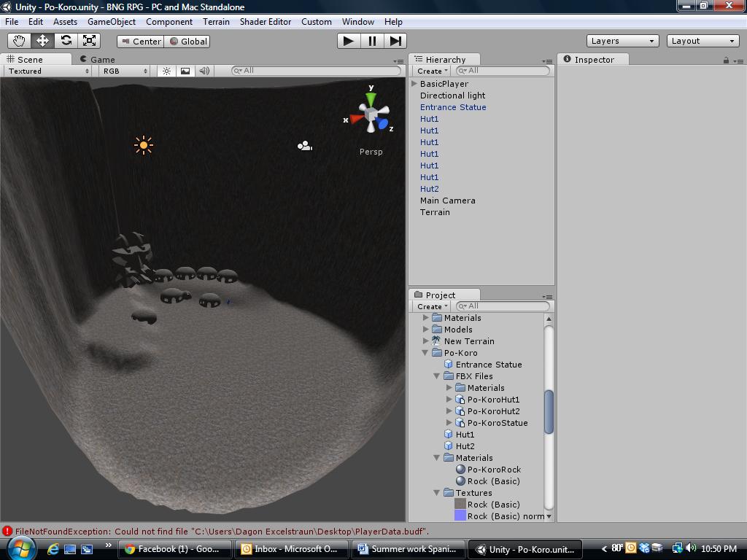747x560 pixels.
Task: Open the Textured draw mode dropdown
Action: (x=48, y=71)
